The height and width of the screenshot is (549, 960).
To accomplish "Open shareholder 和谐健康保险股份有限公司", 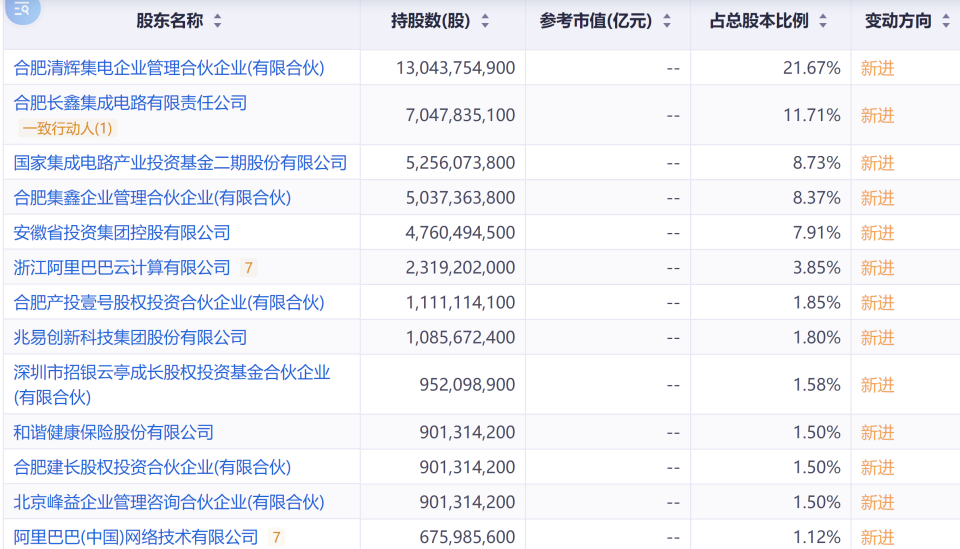I will [113, 433].
